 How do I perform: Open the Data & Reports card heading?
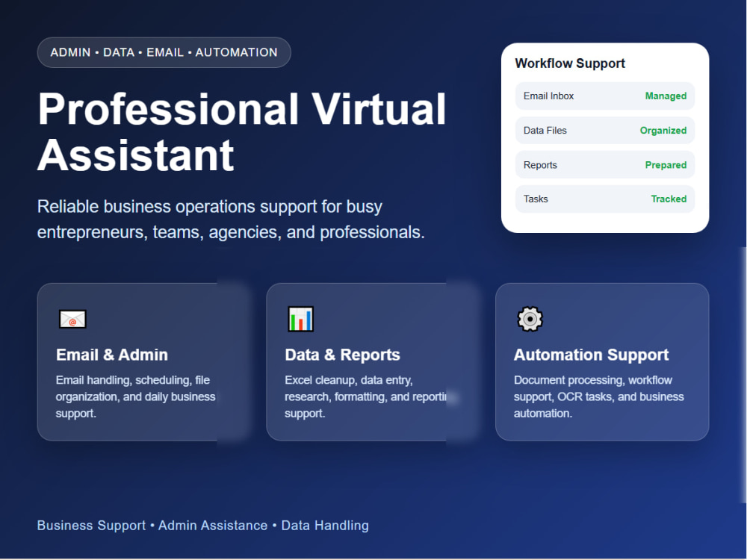click(342, 355)
